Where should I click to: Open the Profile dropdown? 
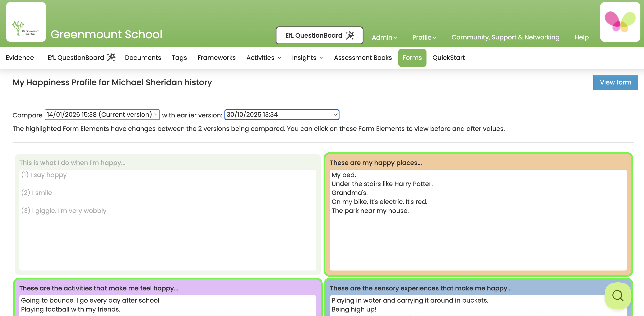coord(424,37)
